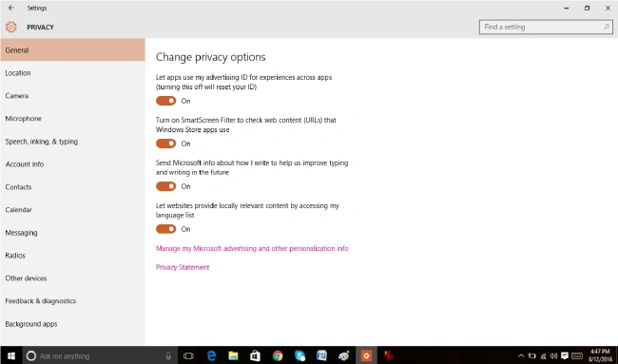
Task: Disable websites accessing my language list
Action: tap(166, 229)
